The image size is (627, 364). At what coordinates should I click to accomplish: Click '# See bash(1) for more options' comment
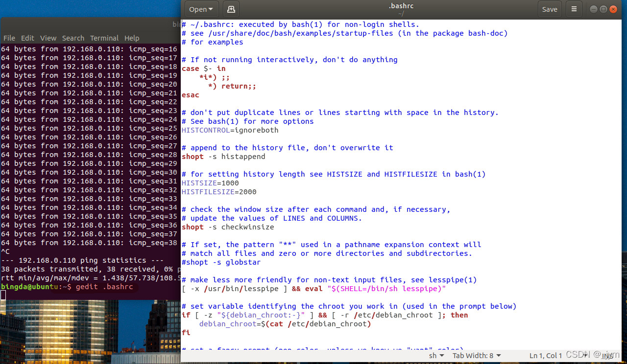click(247, 121)
